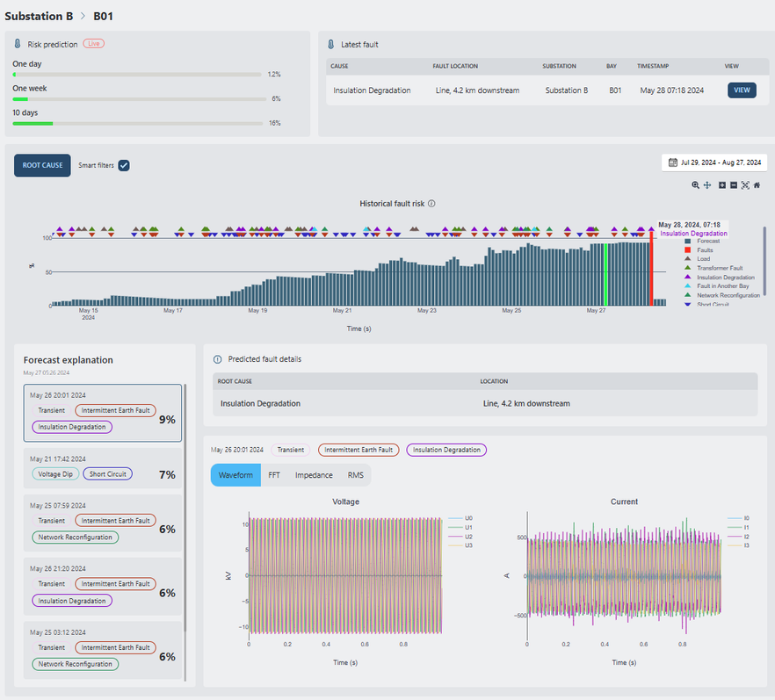775x700 pixels.
Task: Open the Impedance tab
Action: coord(314,475)
